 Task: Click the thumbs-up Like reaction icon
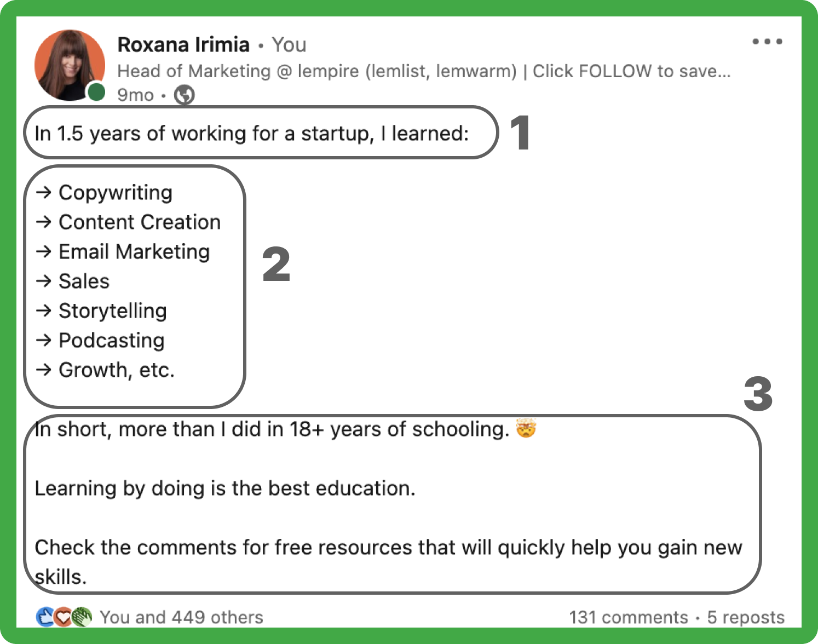(x=45, y=616)
